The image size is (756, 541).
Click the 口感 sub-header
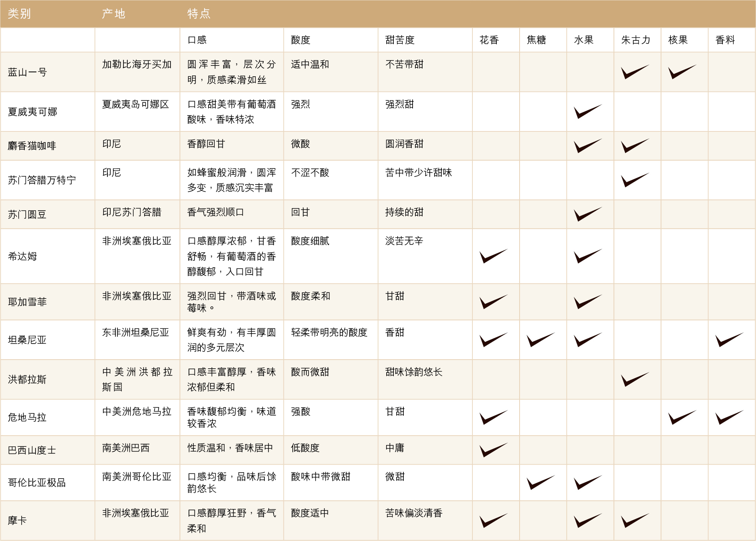click(x=197, y=40)
